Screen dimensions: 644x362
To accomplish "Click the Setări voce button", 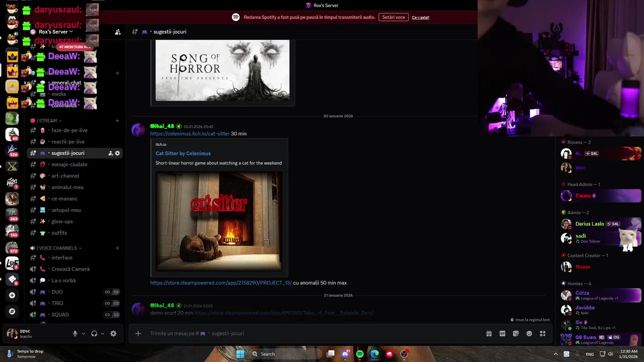I will click(x=393, y=17).
